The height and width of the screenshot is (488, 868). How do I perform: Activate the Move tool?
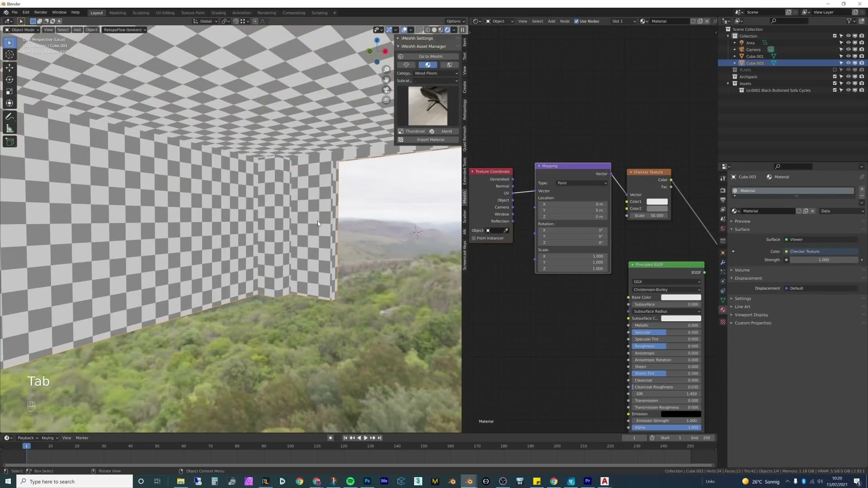(9, 68)
